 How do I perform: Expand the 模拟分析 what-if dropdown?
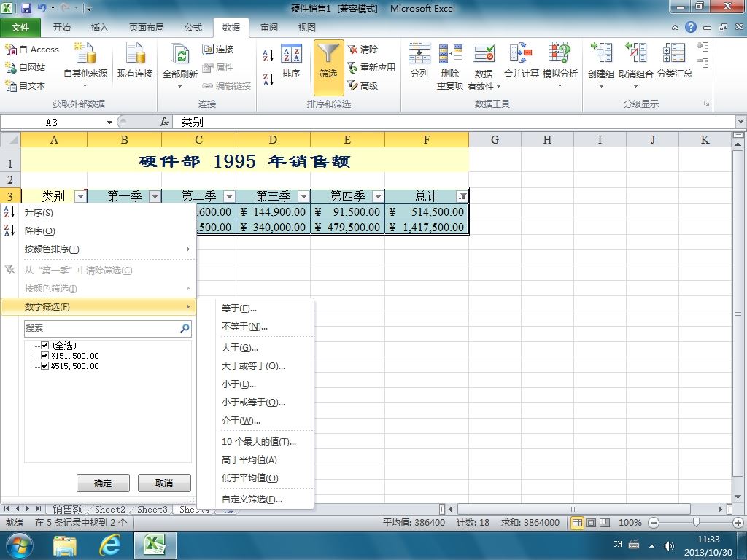[x=560, y=86]
